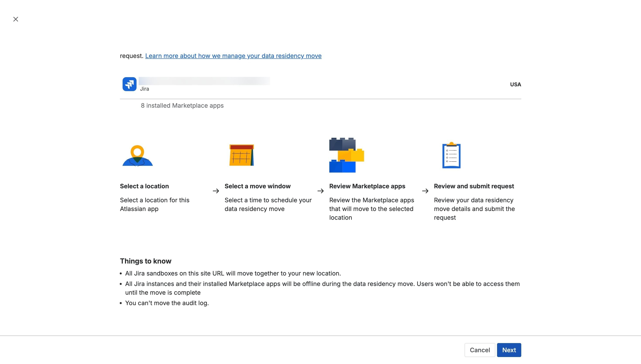Click the Things to know heading
This screenshot has width=641, height=364.
[145, 261]
